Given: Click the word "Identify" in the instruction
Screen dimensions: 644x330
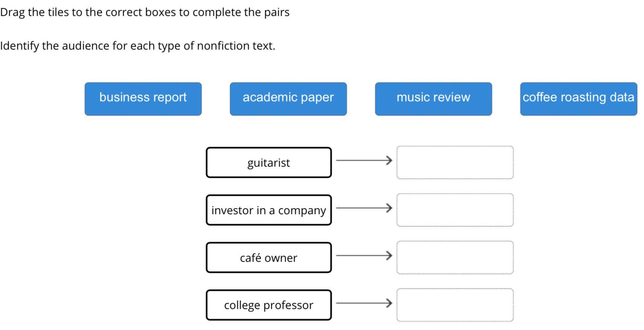Looking at the screenshot, I should (19, 46).
